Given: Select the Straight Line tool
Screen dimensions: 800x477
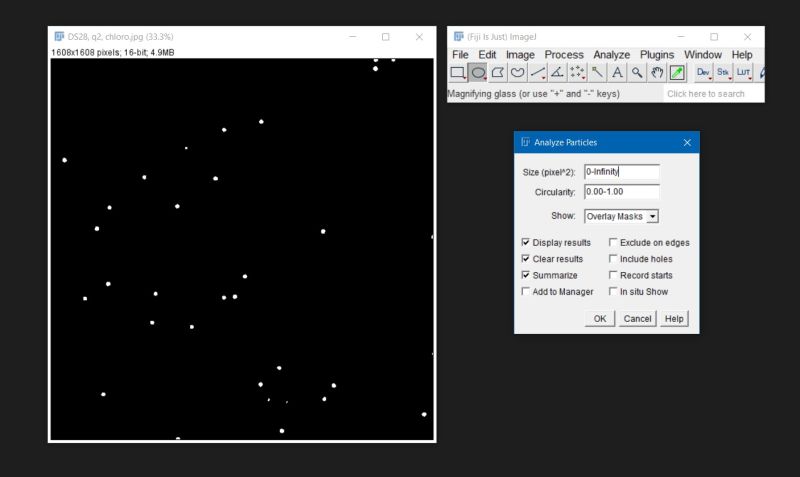Looking at the screenshot, I should 537,73.
